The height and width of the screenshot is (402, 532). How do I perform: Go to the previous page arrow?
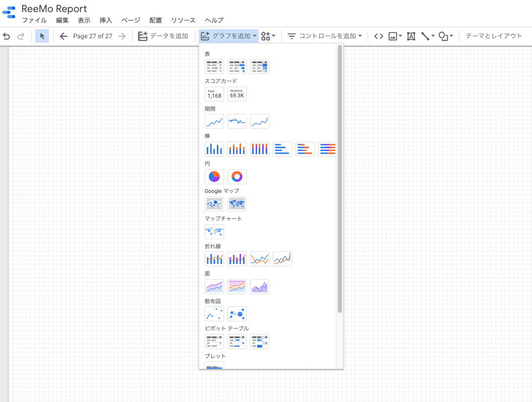(x=63, y=36)
